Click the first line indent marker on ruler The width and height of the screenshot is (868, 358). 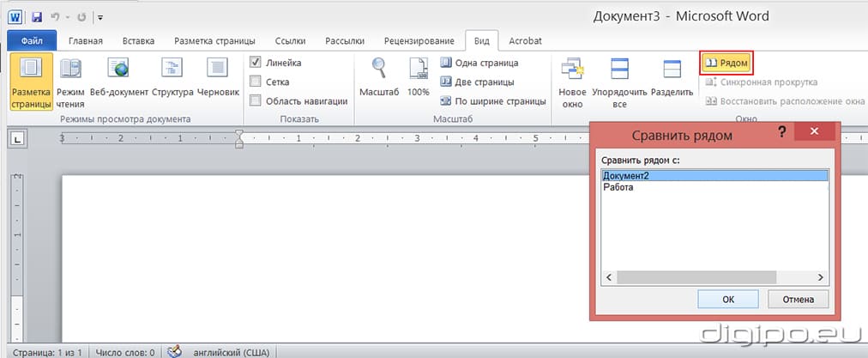tap(239, 134)
